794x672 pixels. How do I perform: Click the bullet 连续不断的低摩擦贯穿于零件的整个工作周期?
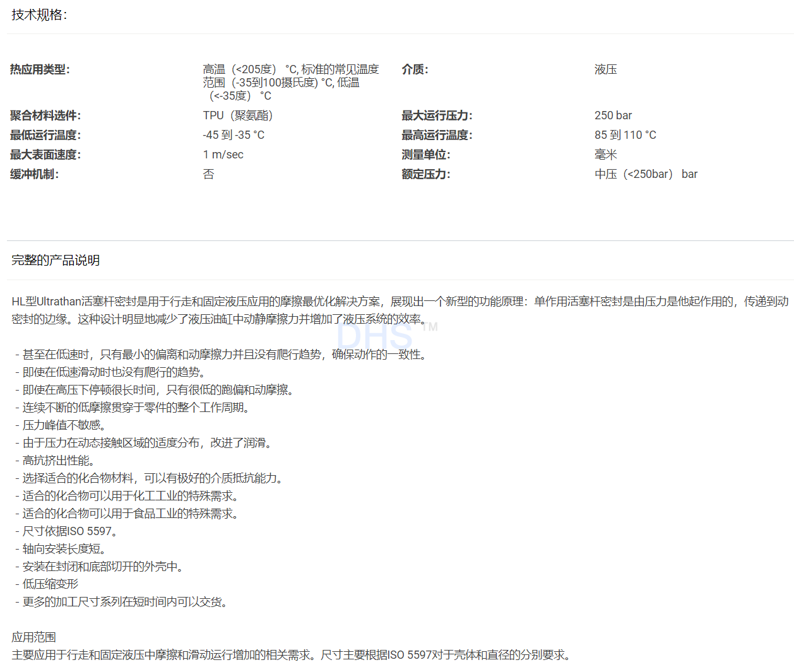coord(134,408)
